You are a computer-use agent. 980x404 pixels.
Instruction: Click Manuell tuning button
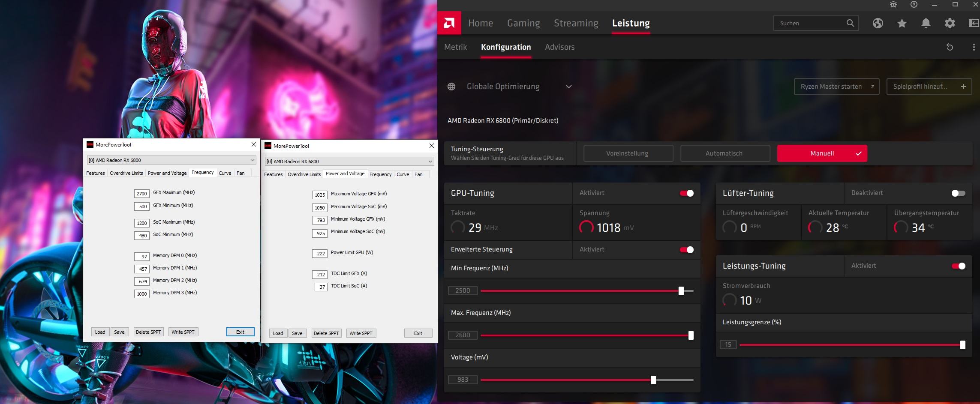pyautogui.click(x=822, y=153)
